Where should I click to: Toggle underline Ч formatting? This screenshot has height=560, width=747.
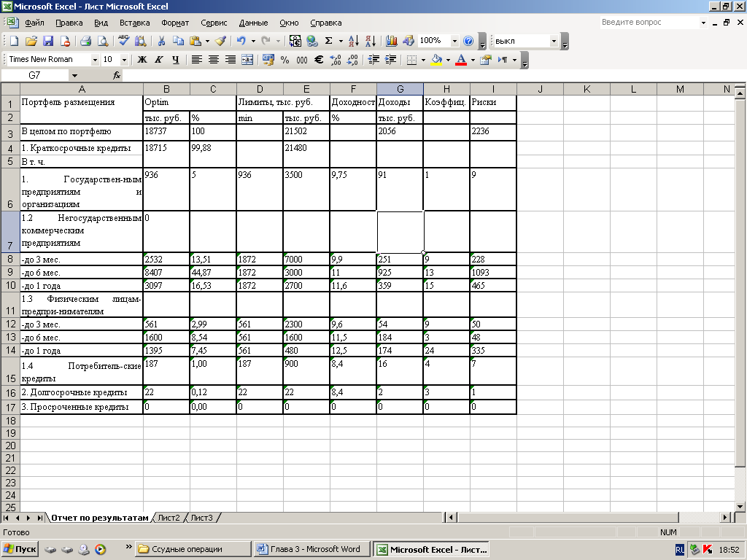(176, 60)
